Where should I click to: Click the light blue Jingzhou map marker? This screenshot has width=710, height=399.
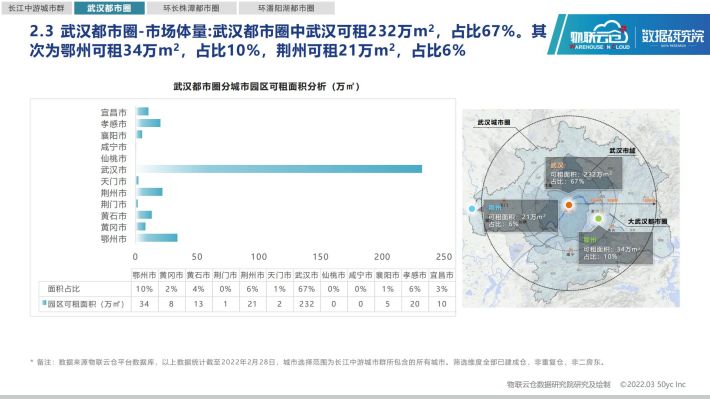click(472, 209)
